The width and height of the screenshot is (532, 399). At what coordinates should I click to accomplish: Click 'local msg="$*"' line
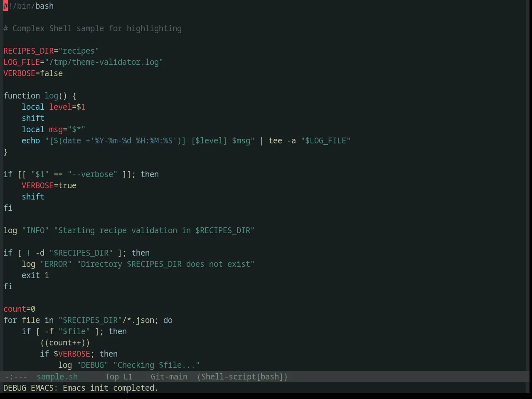pos(54,129)
